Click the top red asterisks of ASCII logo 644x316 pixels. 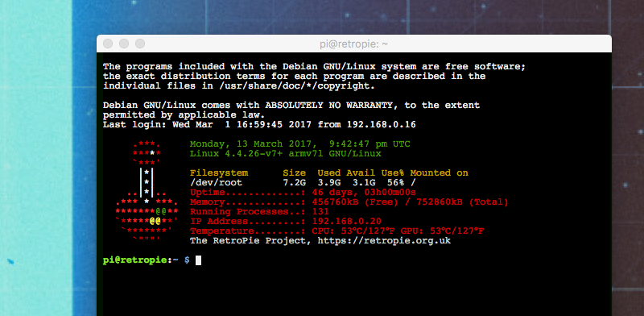click(x=147, y=144)
